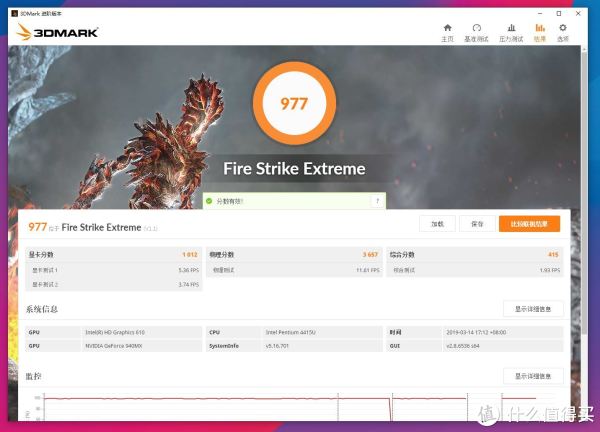Image resolution: width=600 pixels, height=432 pixels.
Task: Click Intel(R) HD Graphics 610 GPU entry
Action: point(115,332)
